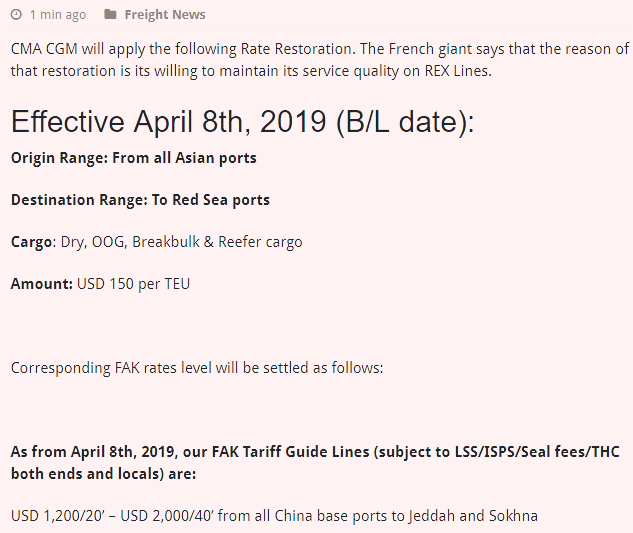Click the bold 'Amount:' label
The height and width of the screenshot is (533, 633).
(x=42, y=284)
